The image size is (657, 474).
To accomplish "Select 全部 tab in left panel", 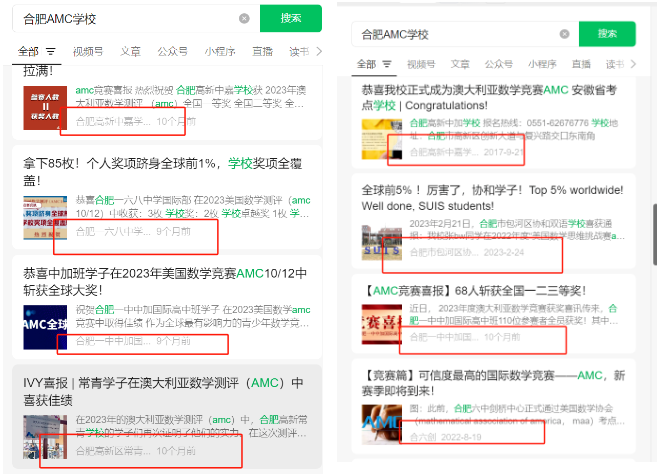I will [x=28, y=52].
